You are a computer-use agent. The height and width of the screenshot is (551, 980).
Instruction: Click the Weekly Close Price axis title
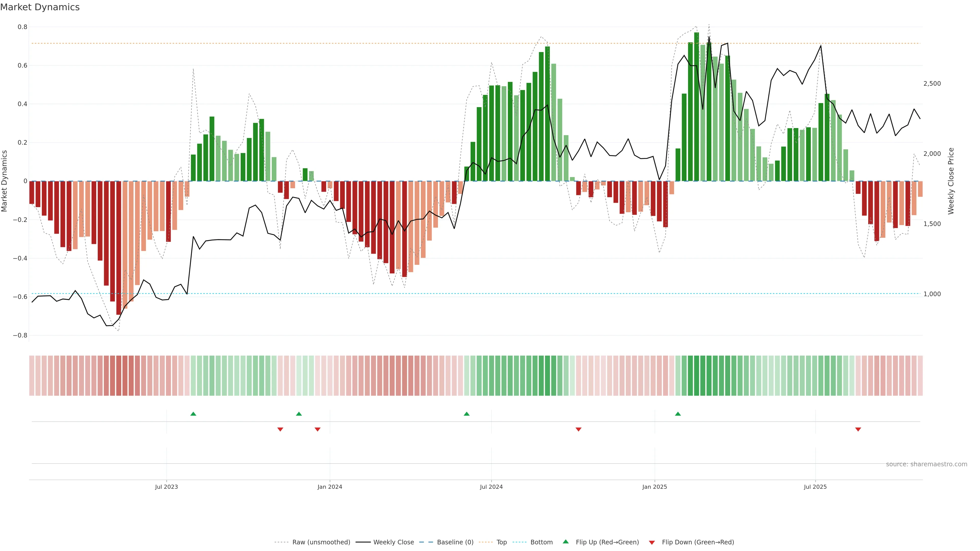[951, 181]
